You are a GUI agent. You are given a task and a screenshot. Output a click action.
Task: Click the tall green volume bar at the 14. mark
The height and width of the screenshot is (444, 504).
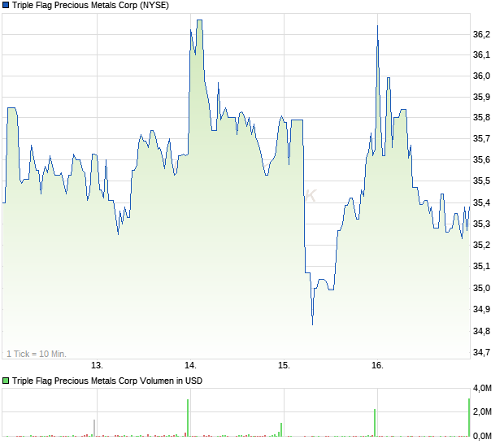pos(188,418)
